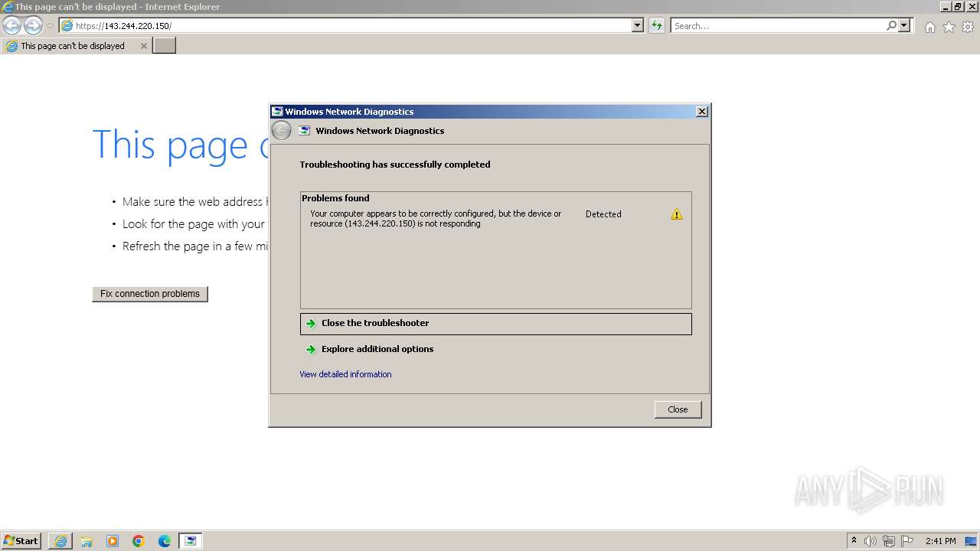The width and height of the screenshot is (980, 551).
Task: Open the network tray icon
Action: click(x=889, y=541)
